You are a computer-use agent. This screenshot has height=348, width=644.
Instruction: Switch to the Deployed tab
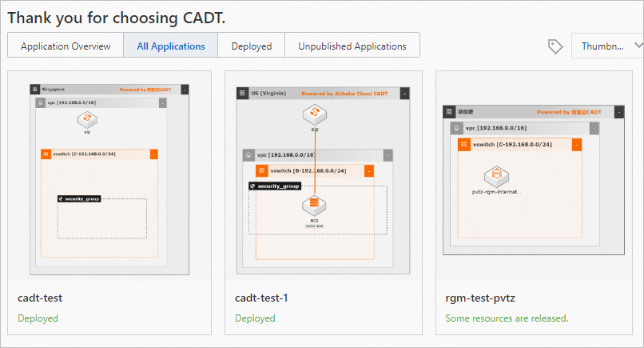point(252,46)
